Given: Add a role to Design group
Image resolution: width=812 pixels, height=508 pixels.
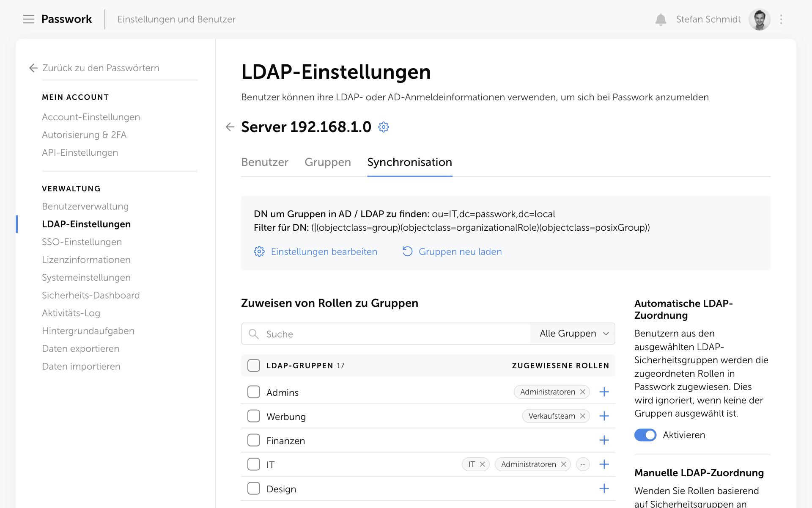Looking at the screenshot, I should tap(604, 489).
